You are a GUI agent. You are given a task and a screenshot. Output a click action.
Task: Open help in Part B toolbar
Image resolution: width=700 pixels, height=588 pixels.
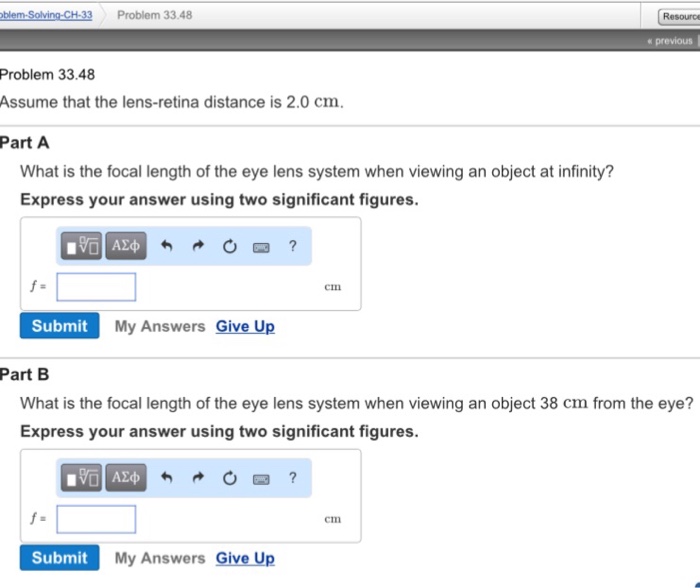point(292,478)
